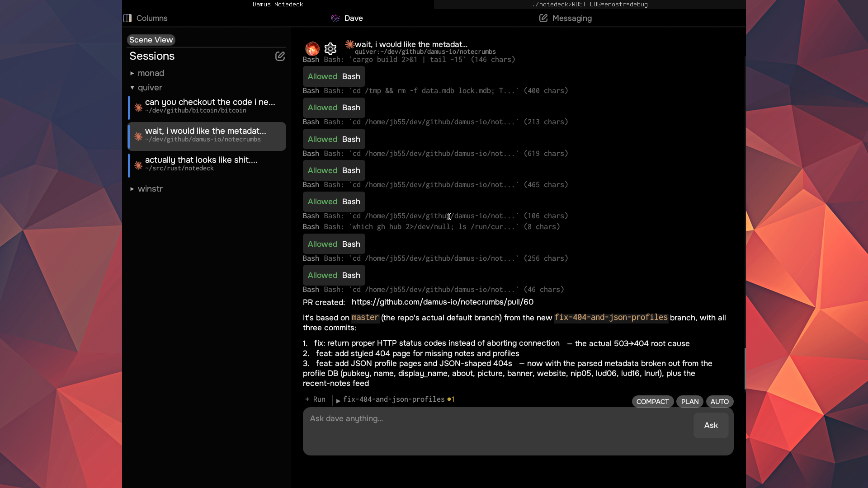The height and width of the screenshot is (488, 868).
Task: Click the + Run button
Action: pyautogui.click(x=316, y=399)
